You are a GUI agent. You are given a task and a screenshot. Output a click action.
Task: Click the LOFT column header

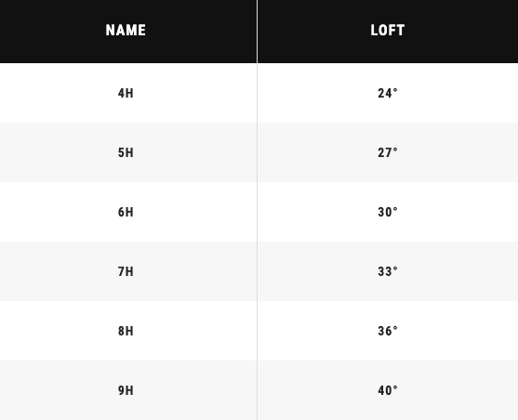coord(388,31)
